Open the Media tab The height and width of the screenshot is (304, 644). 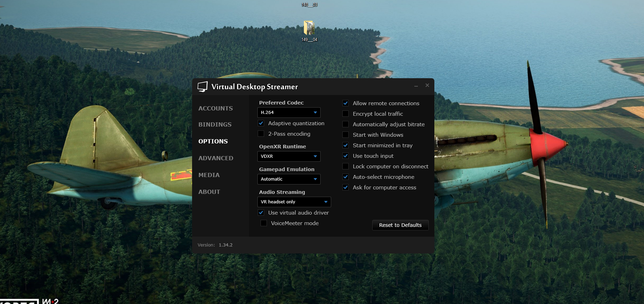(x=209, y=175)
